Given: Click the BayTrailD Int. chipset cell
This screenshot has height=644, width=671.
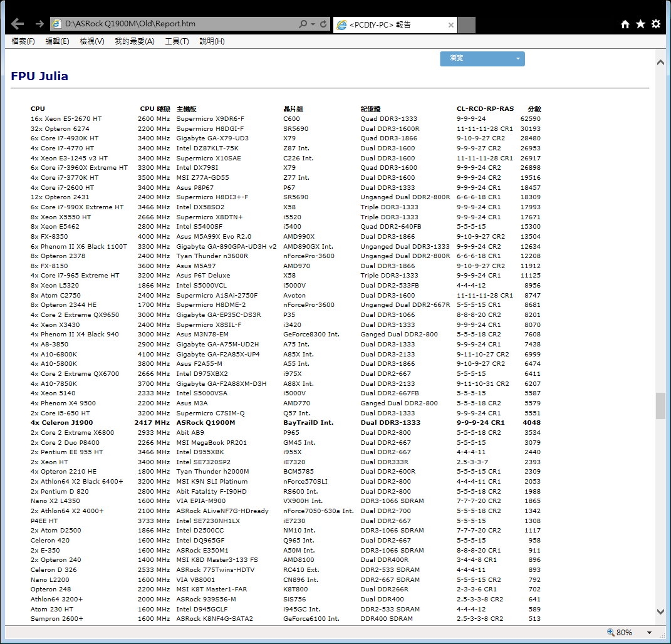Looking at the screenshot, I should click(308, 422).
